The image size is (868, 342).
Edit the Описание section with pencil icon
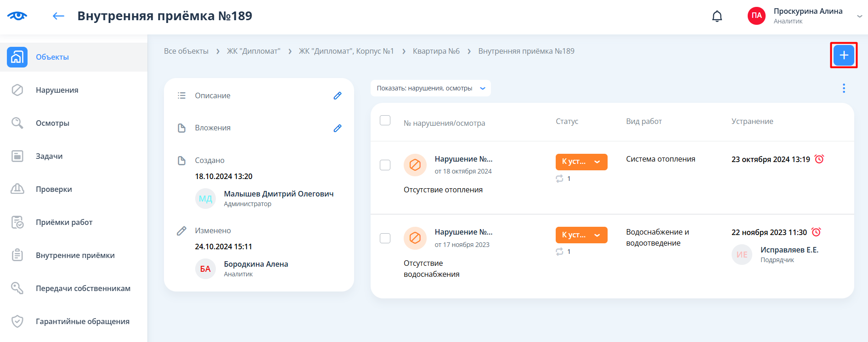point(338,95)
